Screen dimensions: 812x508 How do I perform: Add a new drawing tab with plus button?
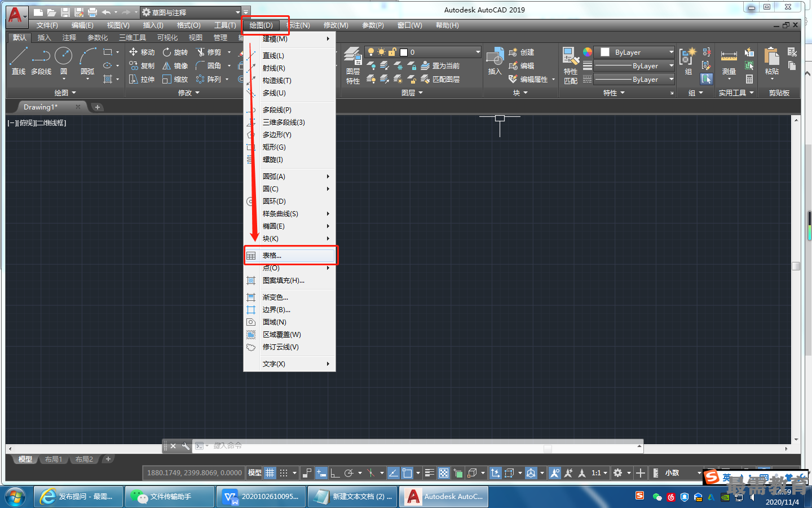[x=97, y=107]
